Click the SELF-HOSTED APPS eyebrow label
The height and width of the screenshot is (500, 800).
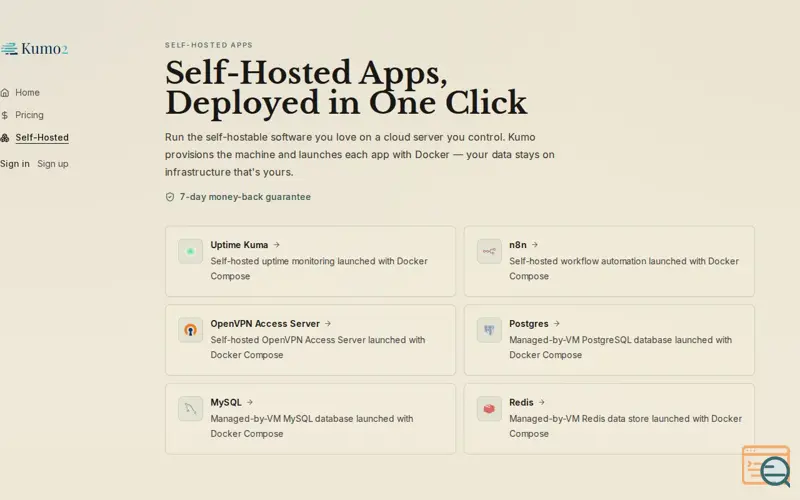[209, 45]
